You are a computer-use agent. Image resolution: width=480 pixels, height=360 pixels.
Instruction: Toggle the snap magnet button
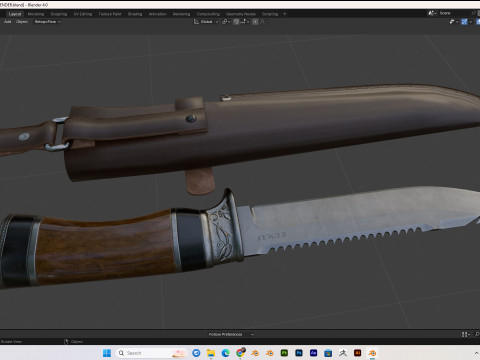[x=236, y=22]
